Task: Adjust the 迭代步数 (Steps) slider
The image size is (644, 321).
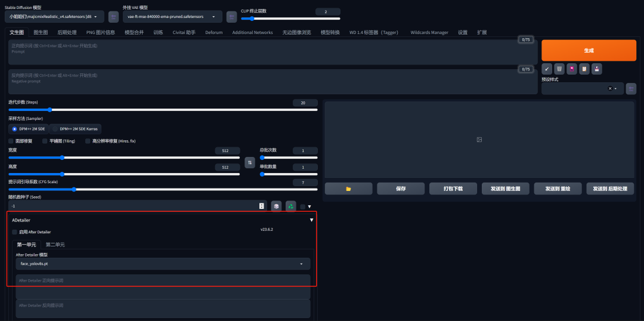Action: [163, 110]
